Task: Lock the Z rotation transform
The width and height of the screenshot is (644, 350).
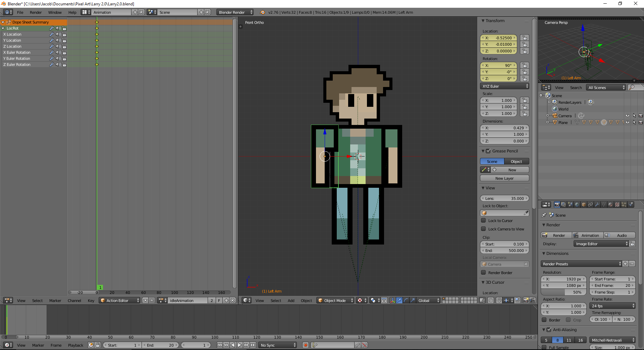Action: (x=525, y=79)
